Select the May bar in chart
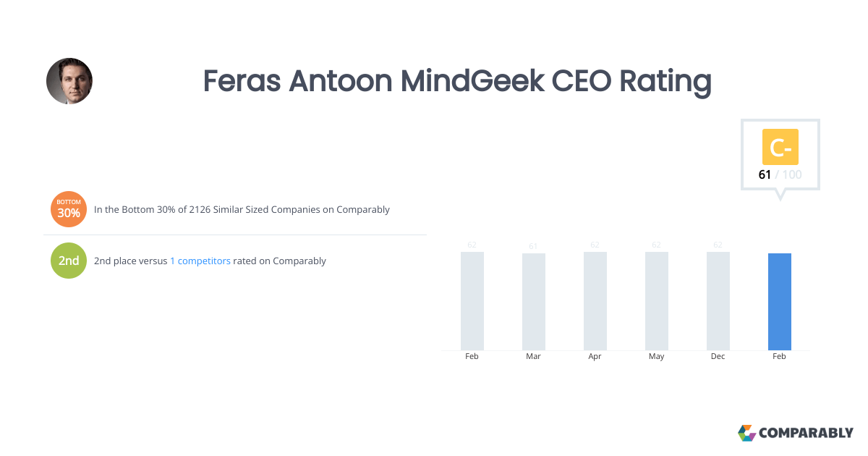Image resolution: width=868 pixels, height=456 pixels. (657, 301)
